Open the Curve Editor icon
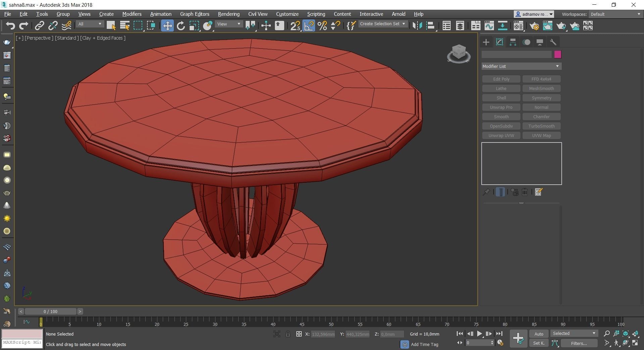Viewport: 644px width, 350px height. [489, 26]
